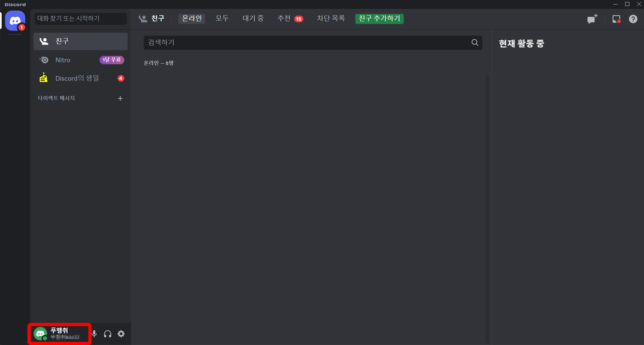Click the 다이렉트 메시지 header label
644x345 pixels.
[56, 98]
